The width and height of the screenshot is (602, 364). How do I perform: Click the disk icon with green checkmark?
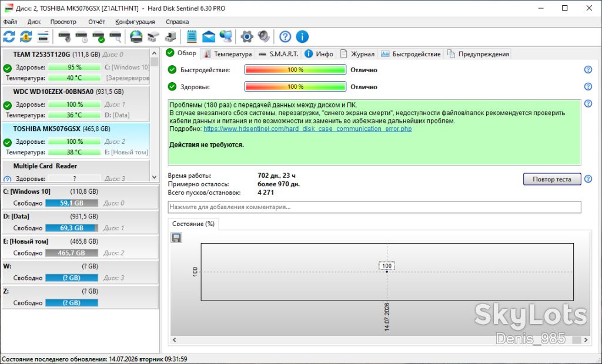(x=98, y=37)
